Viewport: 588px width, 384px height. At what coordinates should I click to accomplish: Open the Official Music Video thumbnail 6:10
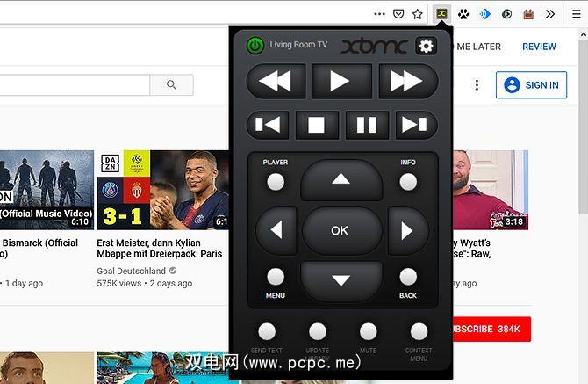(x=47, y=190)
